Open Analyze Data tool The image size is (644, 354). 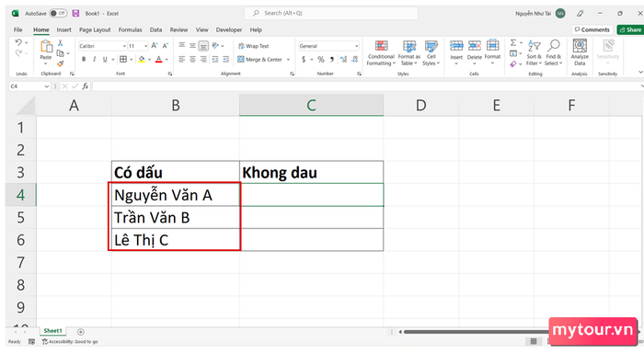pyautogui.click(x=580, y=52)
